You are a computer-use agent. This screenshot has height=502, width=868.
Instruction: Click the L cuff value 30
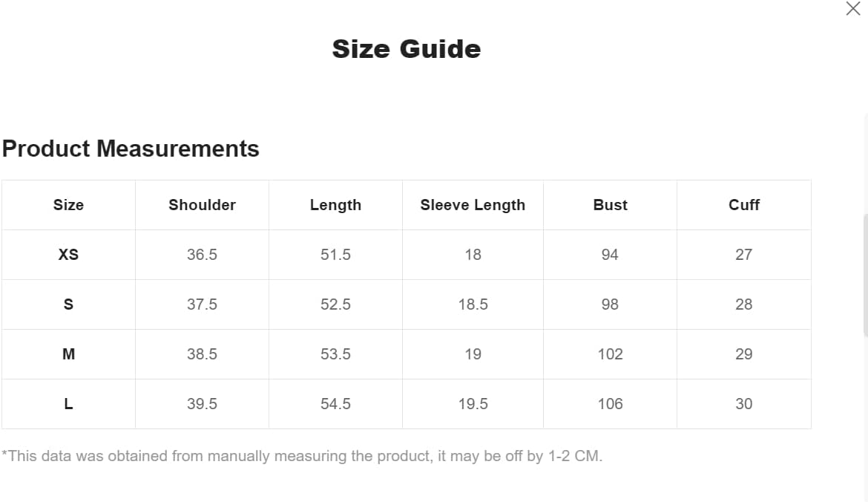pyautogui.click(x=744, y=404)
